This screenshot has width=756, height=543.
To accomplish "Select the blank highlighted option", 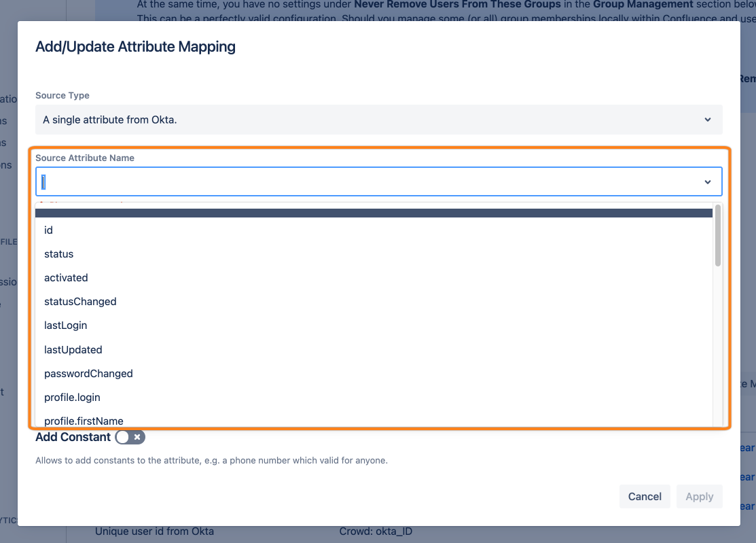I will click(374, 213).
